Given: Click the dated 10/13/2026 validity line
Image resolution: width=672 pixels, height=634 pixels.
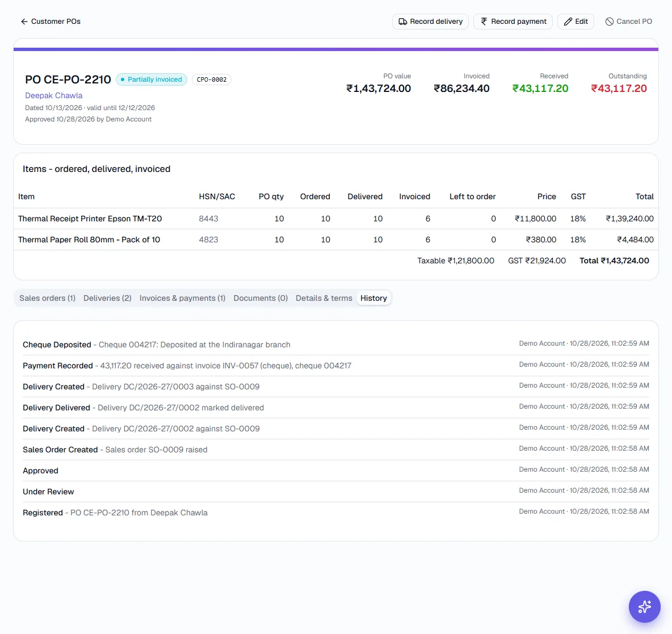Looking at the screenshot, I should tap(90, 108).
